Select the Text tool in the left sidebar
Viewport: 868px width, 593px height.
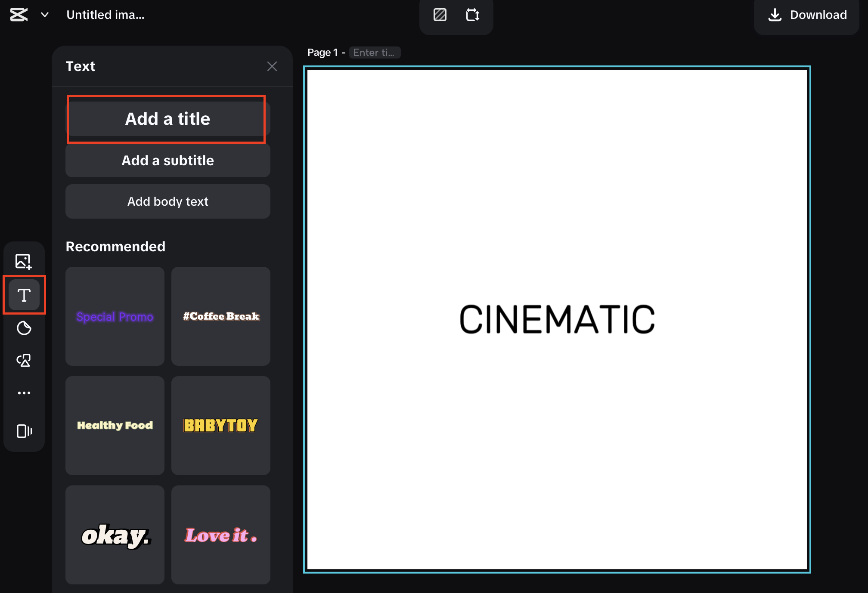pyautogui.click(x=24, y=295)
